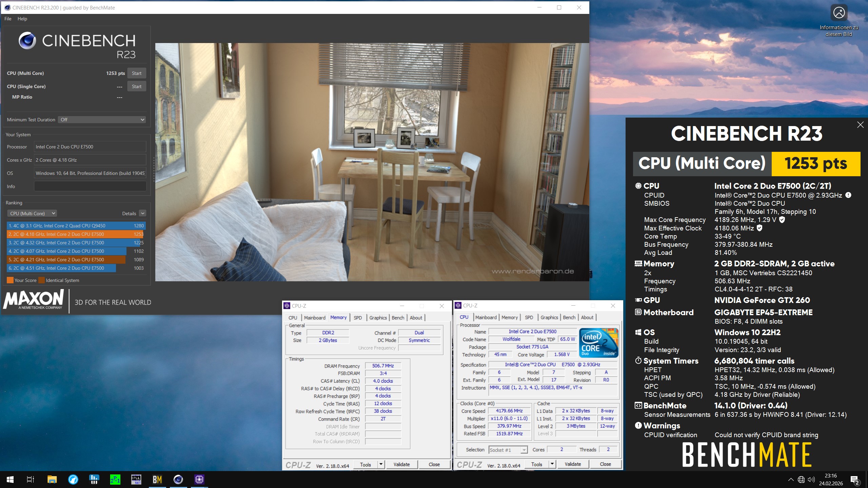Click the wolf browser taskbar icon
868x488 pixels.
[73, 480]
